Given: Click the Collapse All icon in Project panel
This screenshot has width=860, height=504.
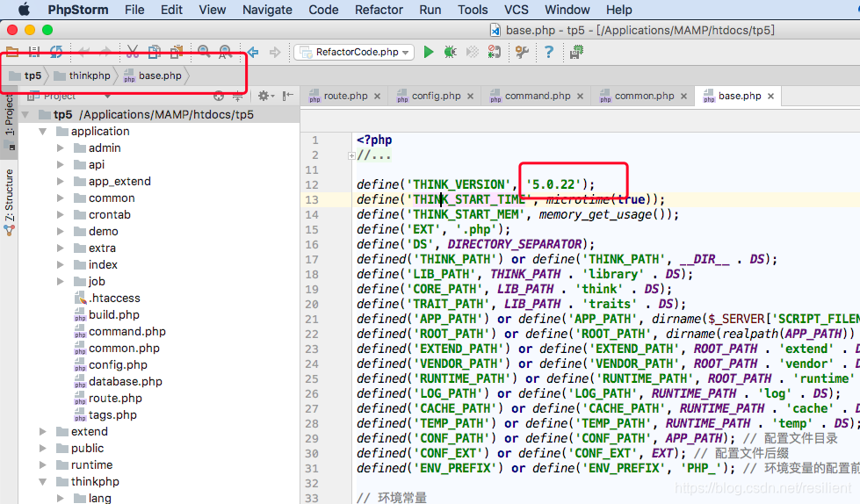Looking at the screenshot, I should click(x=237, y=97).
